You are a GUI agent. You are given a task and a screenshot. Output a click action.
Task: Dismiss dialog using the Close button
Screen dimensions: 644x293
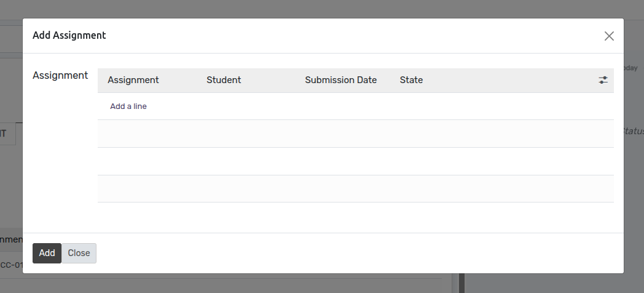click(79, 253)
